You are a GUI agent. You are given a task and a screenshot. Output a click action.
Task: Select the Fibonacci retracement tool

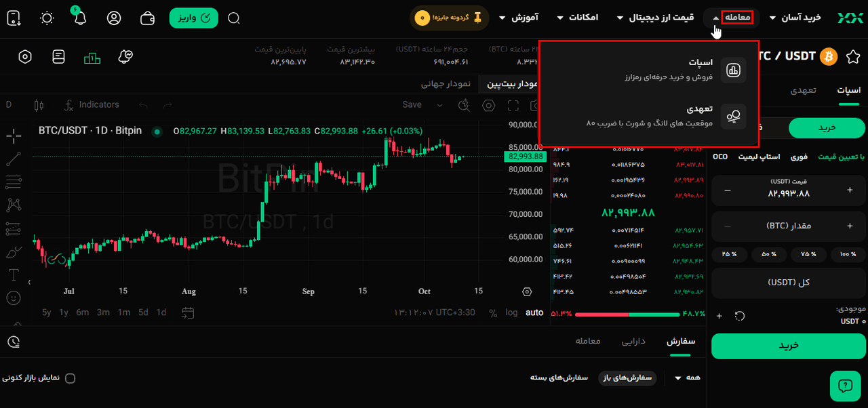[14, 182]
